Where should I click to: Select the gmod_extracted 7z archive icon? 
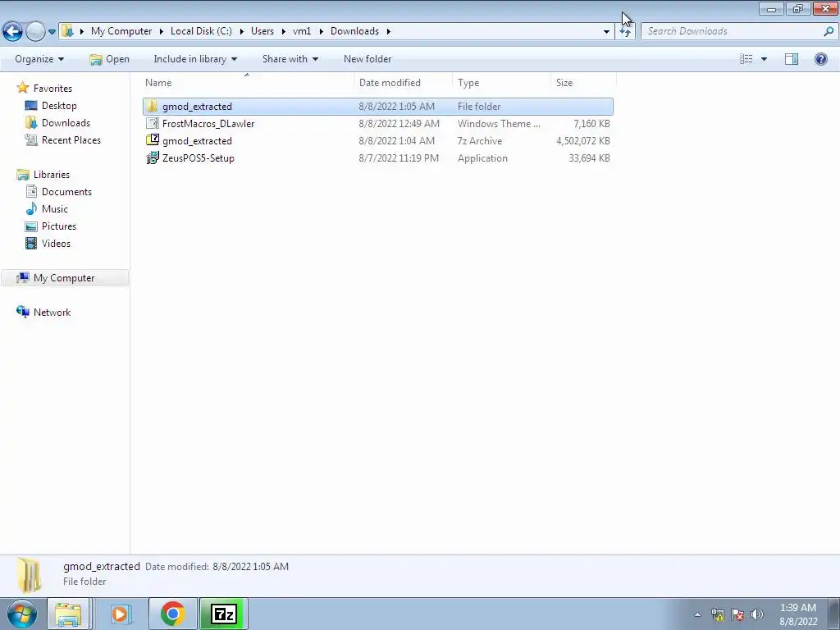coord(153,140)
